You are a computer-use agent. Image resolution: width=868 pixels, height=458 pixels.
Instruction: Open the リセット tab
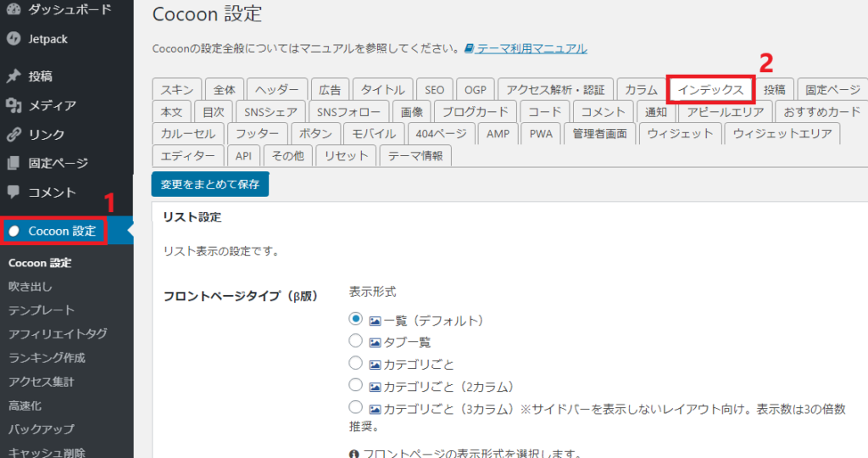(x=346, y=155)
